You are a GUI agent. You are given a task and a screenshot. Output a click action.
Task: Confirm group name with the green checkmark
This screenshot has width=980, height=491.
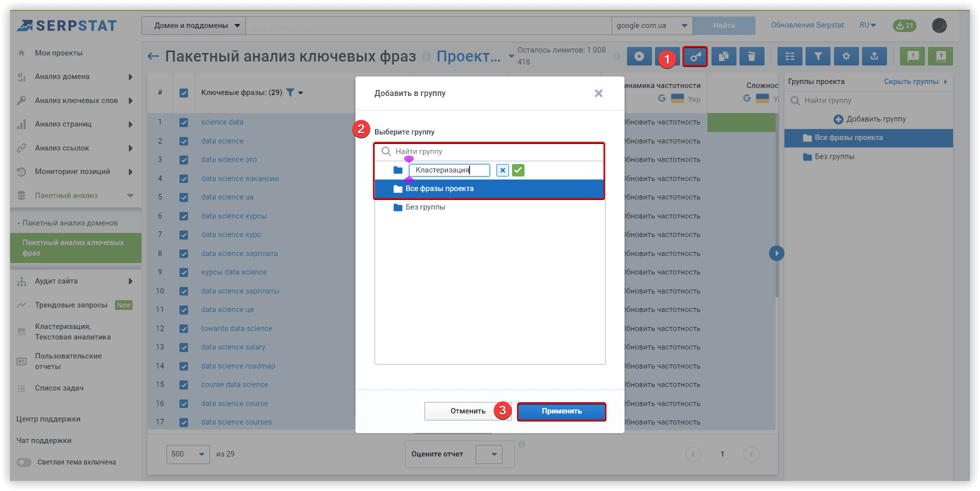(518, 170)
